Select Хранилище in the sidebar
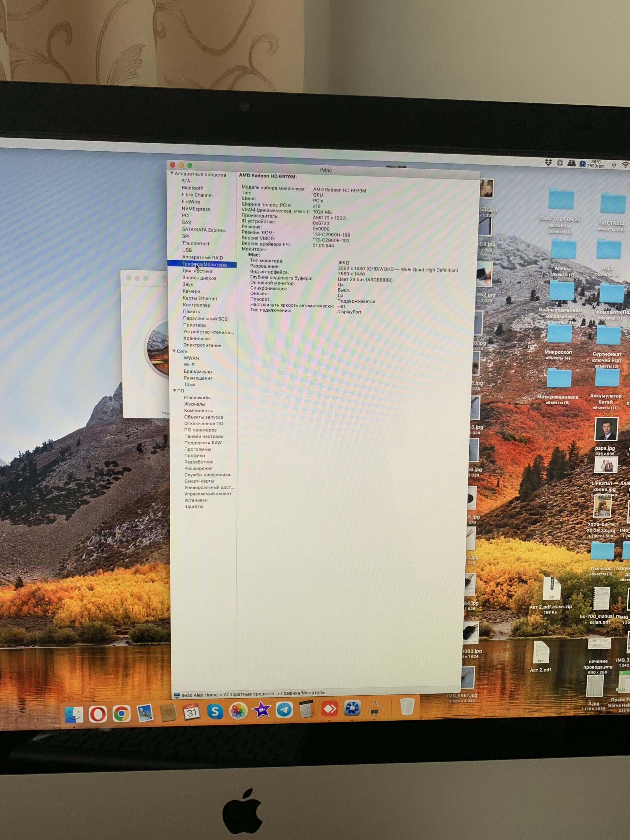Image resolution: width=630 pixels, height=840 pixels. (196, 339)
